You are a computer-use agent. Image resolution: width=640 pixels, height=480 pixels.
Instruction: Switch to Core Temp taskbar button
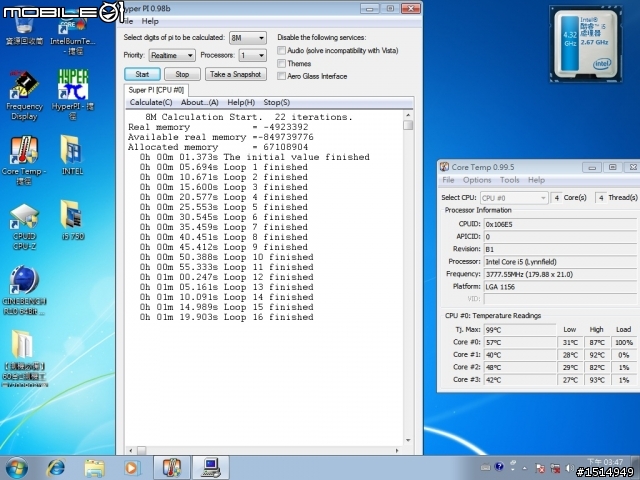coord(172,468)
